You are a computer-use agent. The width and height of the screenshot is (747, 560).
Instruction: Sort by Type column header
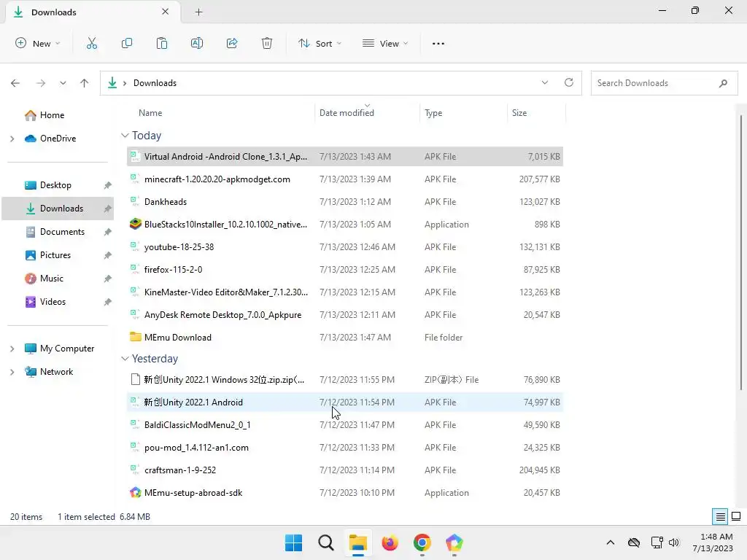click(x=433, y=113)
